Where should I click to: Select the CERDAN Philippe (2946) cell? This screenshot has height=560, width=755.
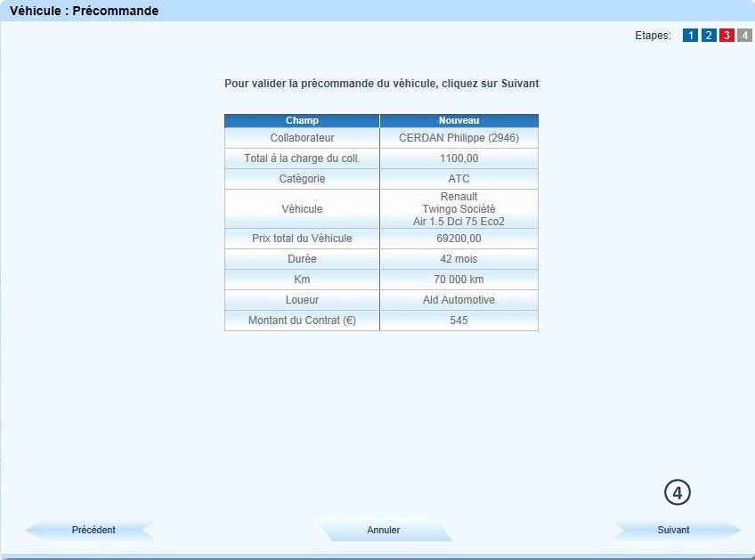click(459, 138)
